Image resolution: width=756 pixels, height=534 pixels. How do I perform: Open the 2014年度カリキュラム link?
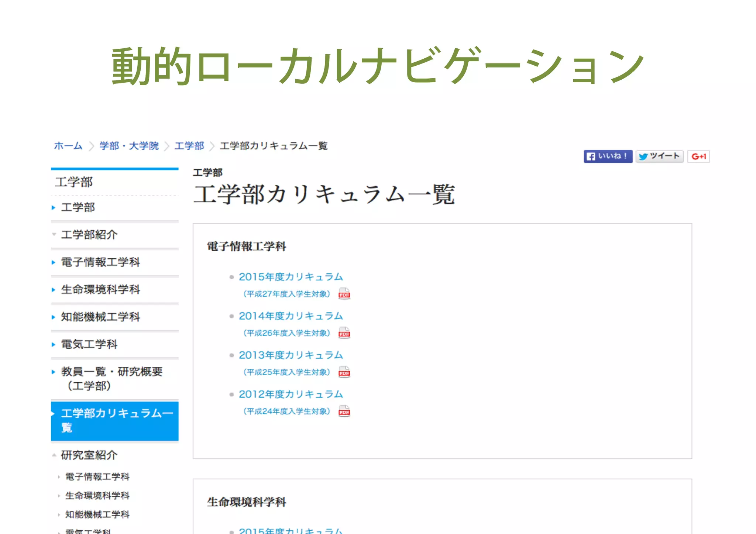291,316
